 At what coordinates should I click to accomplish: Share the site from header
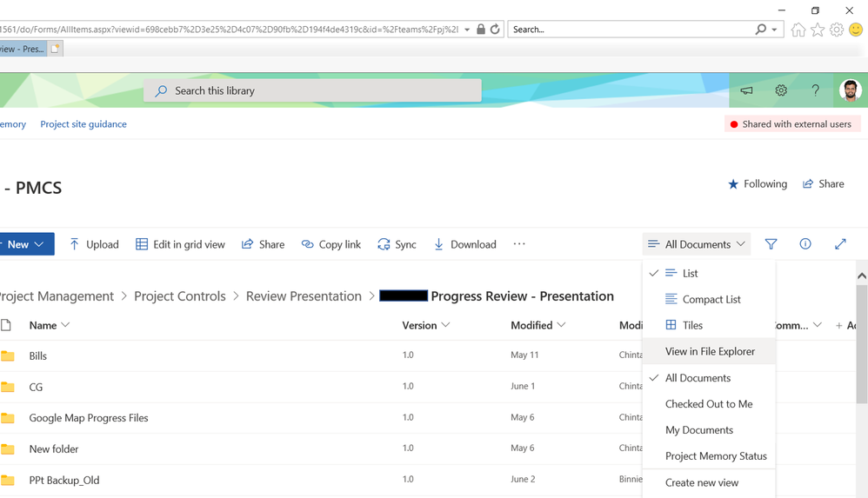(x=823, y=183)
